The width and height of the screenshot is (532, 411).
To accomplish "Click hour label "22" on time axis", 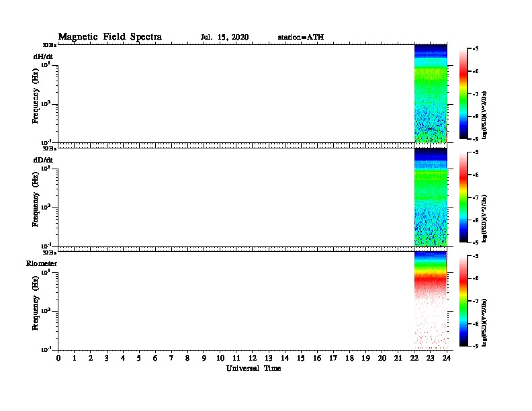I will click(x=414, y=358).
